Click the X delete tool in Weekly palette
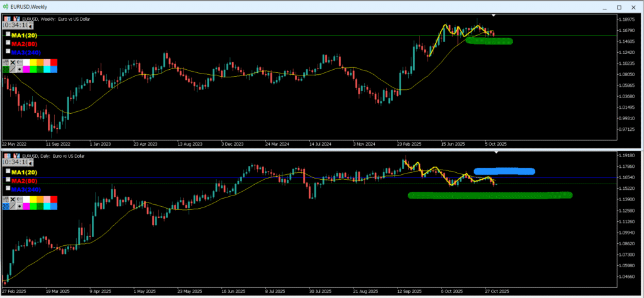 13,62
